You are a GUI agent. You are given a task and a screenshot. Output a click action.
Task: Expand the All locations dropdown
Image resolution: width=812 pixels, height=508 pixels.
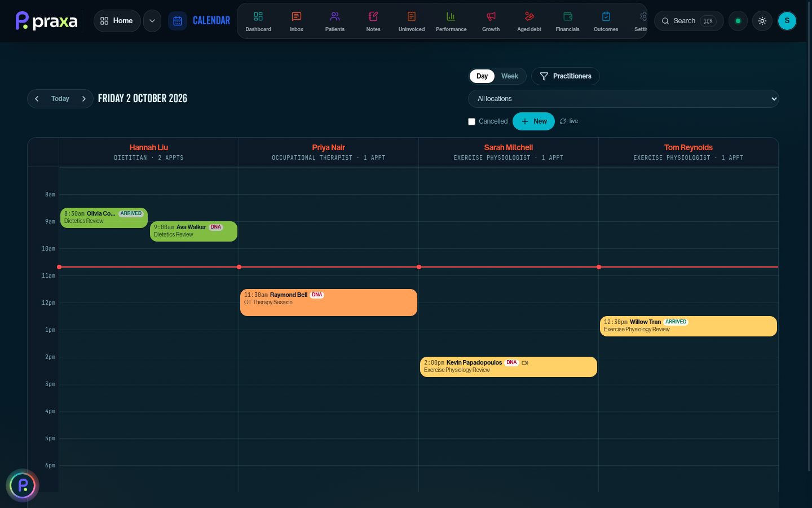point(623,99)
